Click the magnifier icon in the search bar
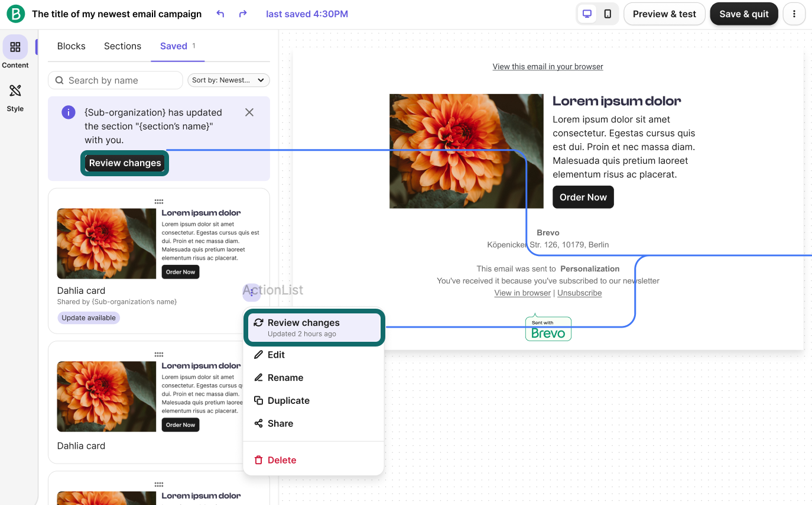The image size is (812, 505). [59, 80]
